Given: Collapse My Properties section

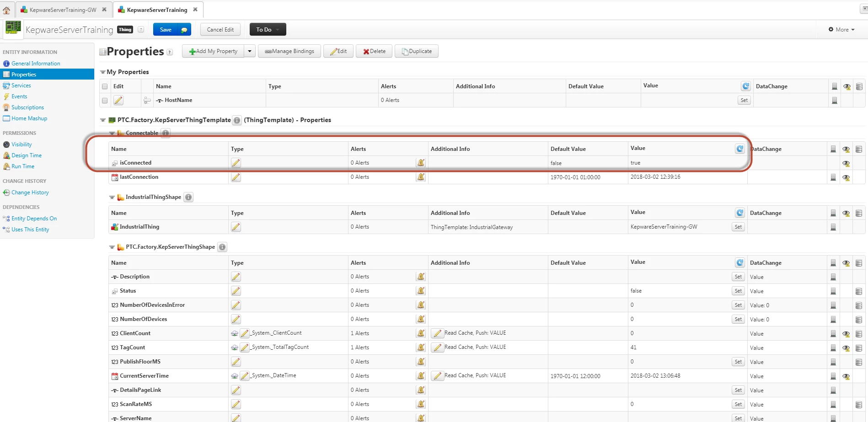Looking at the screenshot, I should [103, 72].
